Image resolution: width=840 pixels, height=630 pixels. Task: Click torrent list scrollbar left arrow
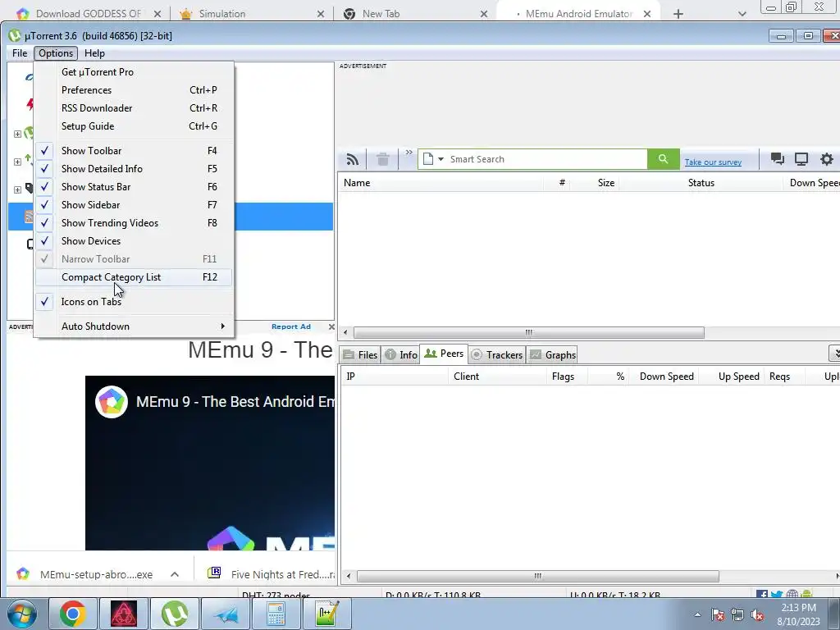[345, 333]
